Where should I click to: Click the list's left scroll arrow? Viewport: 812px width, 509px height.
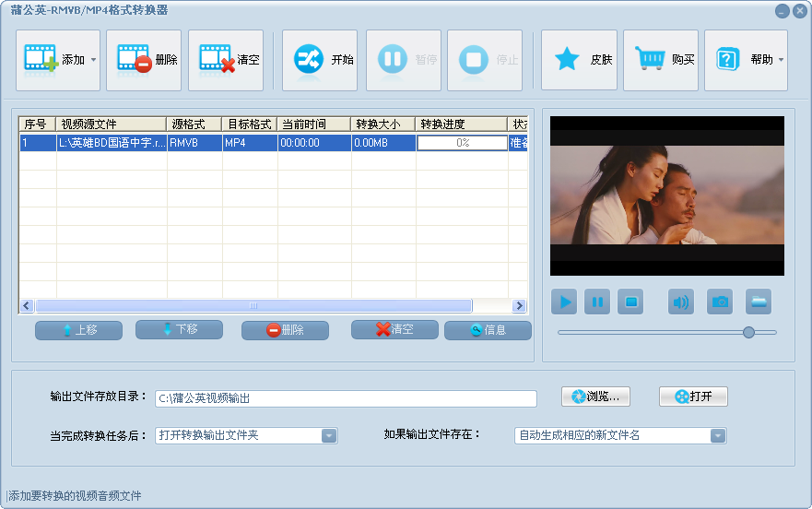[x=27, y=306]
